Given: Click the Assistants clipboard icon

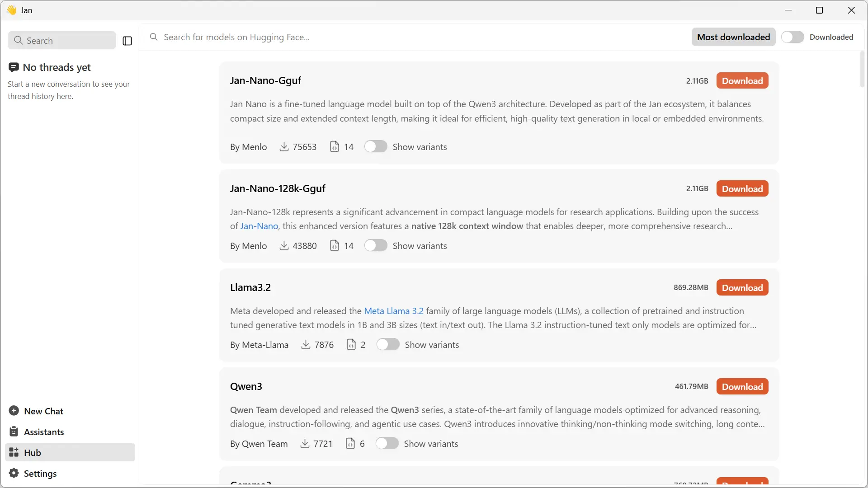Looking at the screenshot, I should click(14, 432).
